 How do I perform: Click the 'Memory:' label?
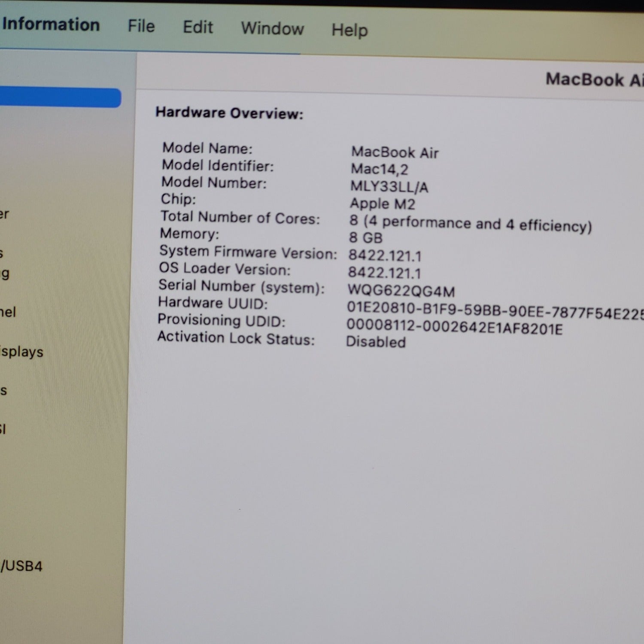[189, 234]
